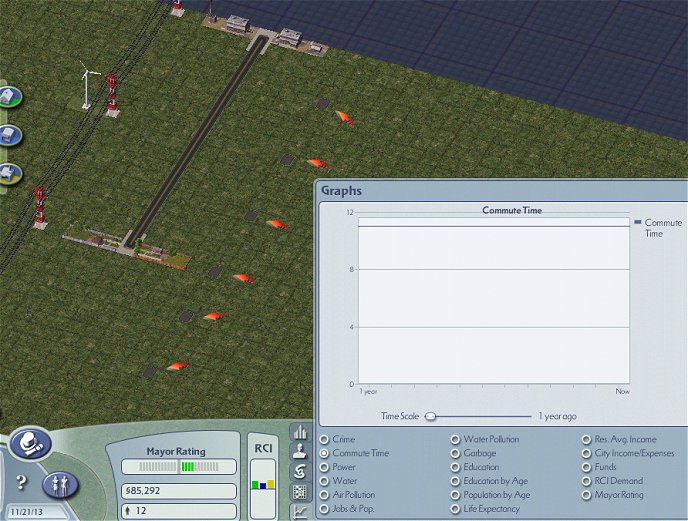Click the top zoning house icon
The width and height of the screenshot is (688, 521).
pos(10,97)
